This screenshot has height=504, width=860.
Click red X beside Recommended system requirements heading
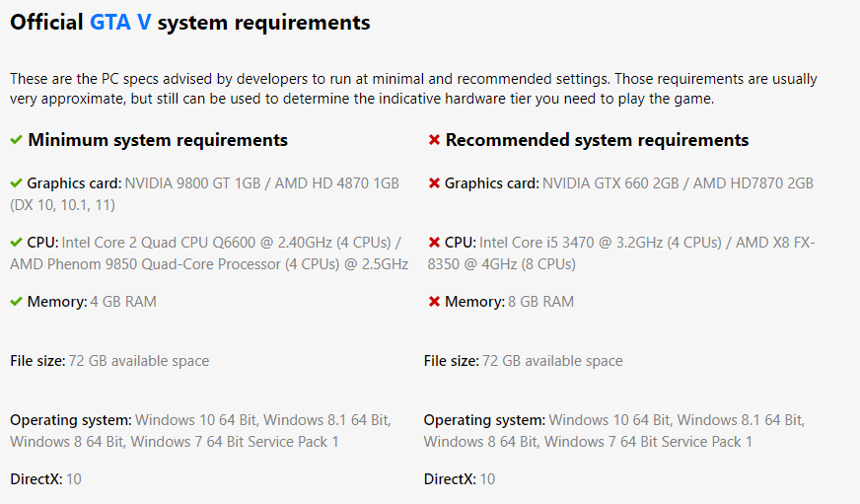tap(434, 140)
